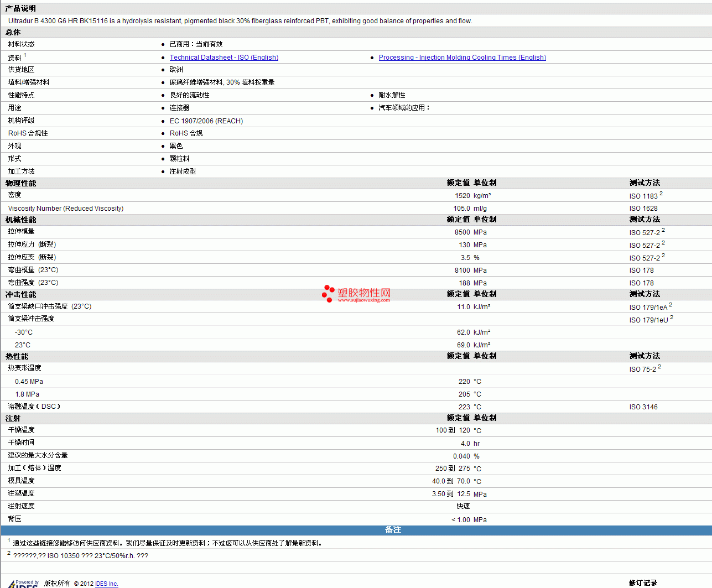Screen dimensions: 712x588
Task: Select the 简支梁缺口冲击强度 (23°C) label
Action: tap(50, 306)
